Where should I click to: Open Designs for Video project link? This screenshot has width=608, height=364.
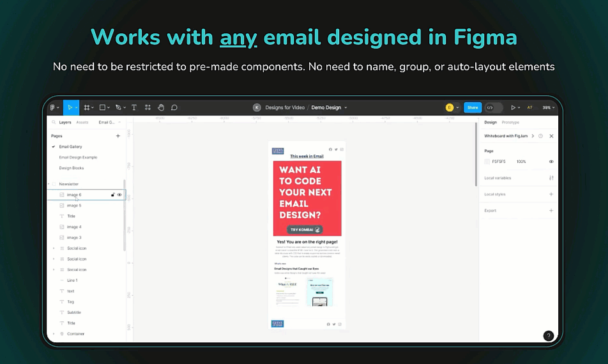[x=285, y=107]
